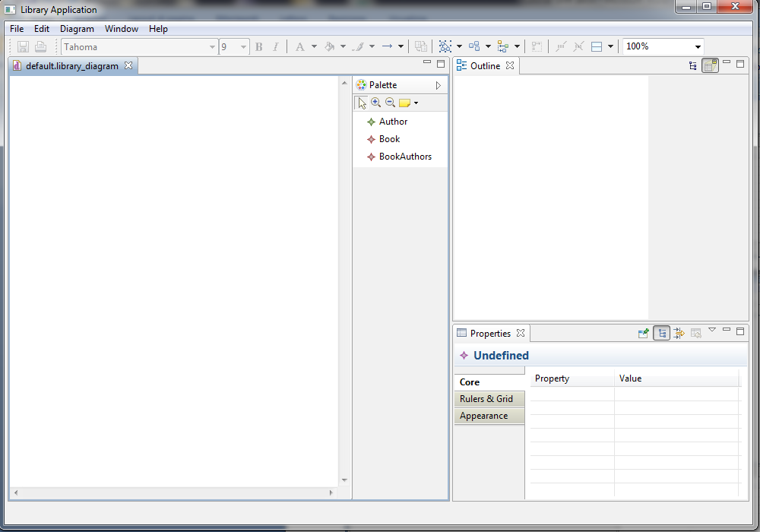Open the Diagram menu
The width and height of the screenshot is (760, 532).
coord(77,29)
